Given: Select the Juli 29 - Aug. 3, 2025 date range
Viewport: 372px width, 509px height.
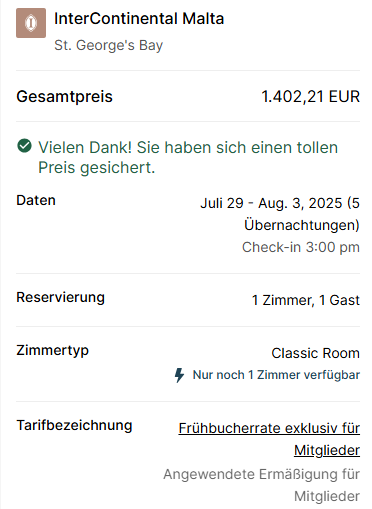Looking at the screenshot, I should pos(271,203).
